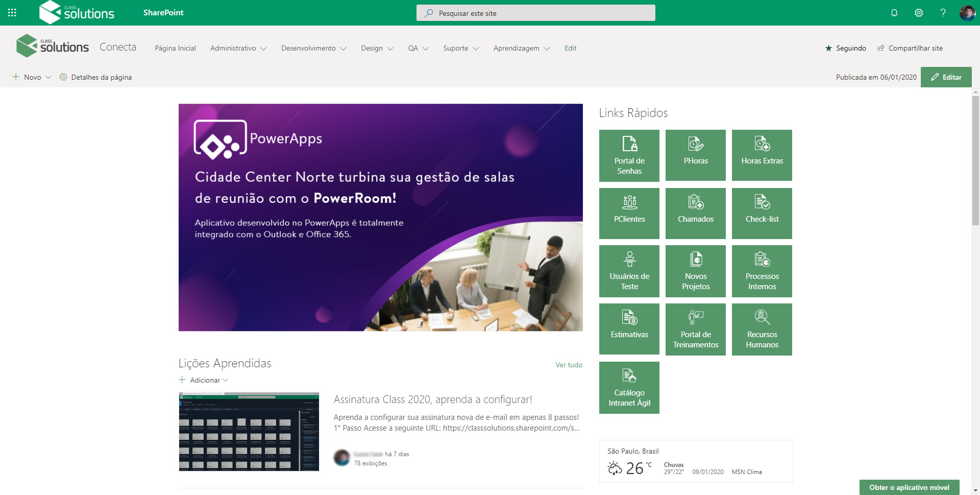
Task: Click the Edit navigation link
Action: (x=570, y=48)
